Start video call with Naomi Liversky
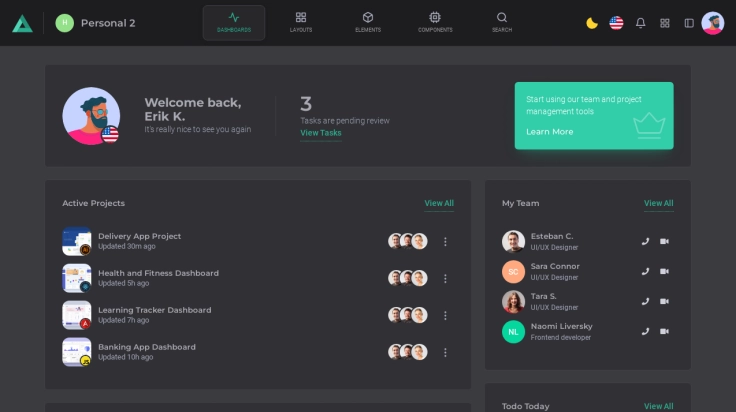The image size is (736, 412). click(665, 331)
